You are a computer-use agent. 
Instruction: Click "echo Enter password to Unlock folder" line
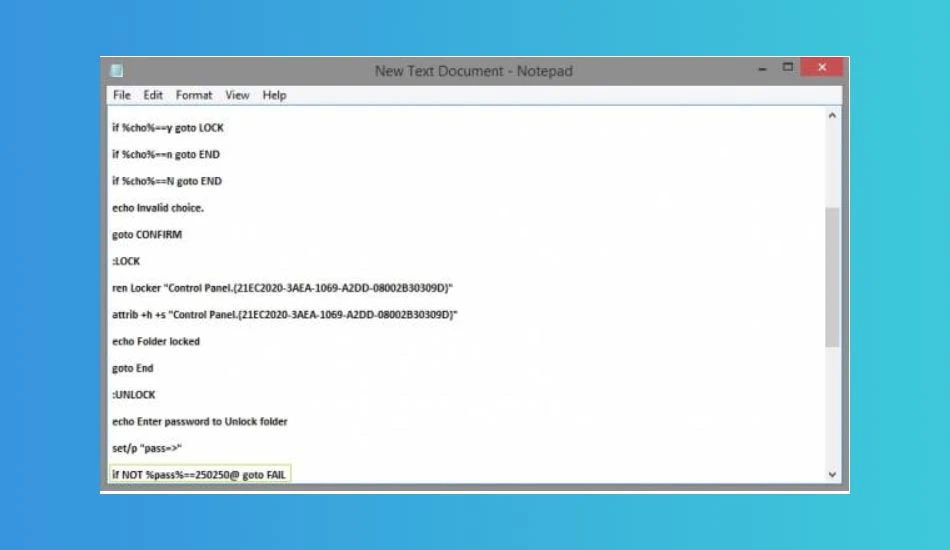tap(200, 421)
